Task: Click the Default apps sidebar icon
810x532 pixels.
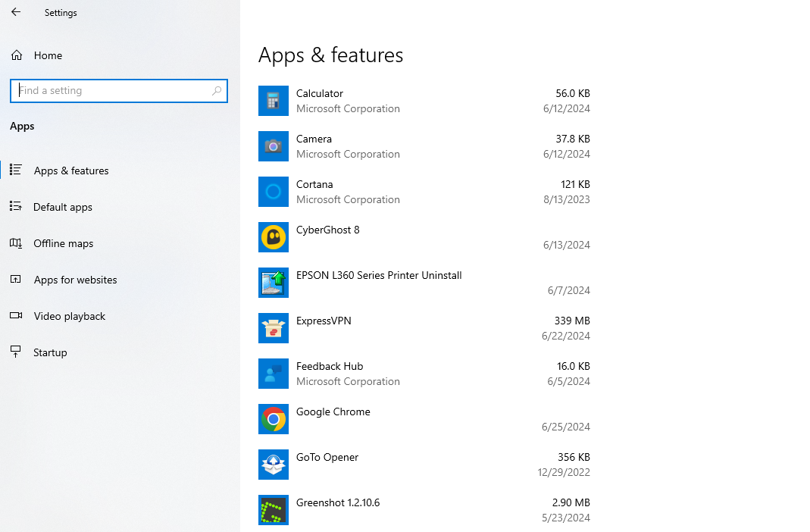Action: pos(15,207)
